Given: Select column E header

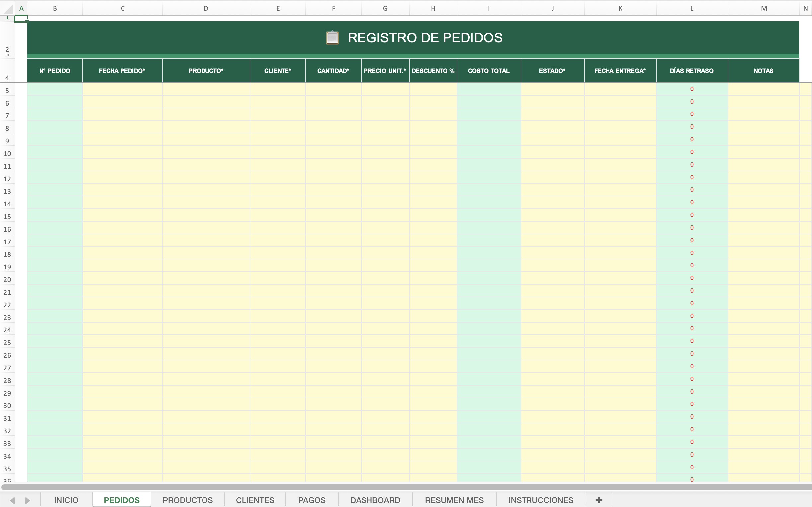Looking at the screenshot, I should (x=278, y=8).
